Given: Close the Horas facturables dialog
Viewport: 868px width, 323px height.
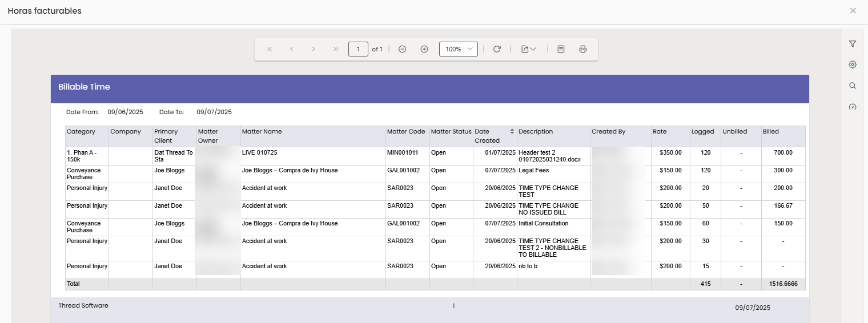Looking at the screenshot, I should pos(853,11).
